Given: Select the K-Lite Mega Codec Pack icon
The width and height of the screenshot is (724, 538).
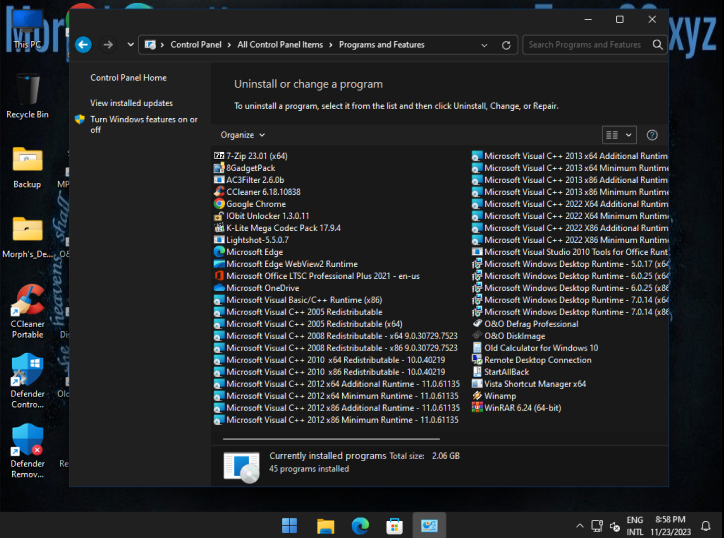Looking at the screenshot, I should pos(219,228).
